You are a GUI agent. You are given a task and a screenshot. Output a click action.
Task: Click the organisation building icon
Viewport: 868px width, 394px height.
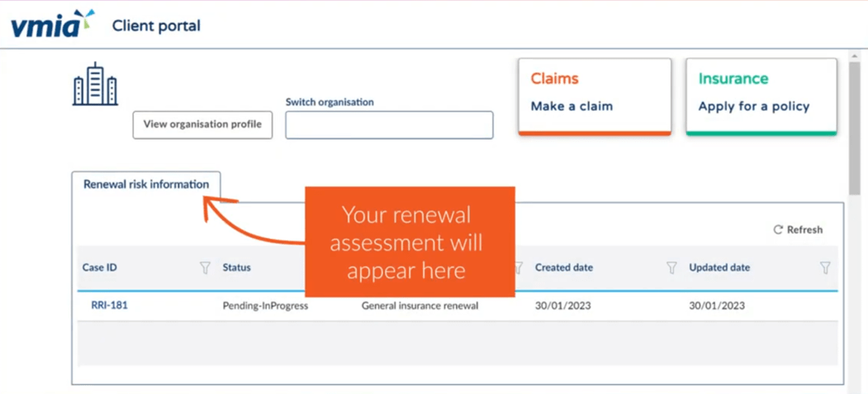95,84
